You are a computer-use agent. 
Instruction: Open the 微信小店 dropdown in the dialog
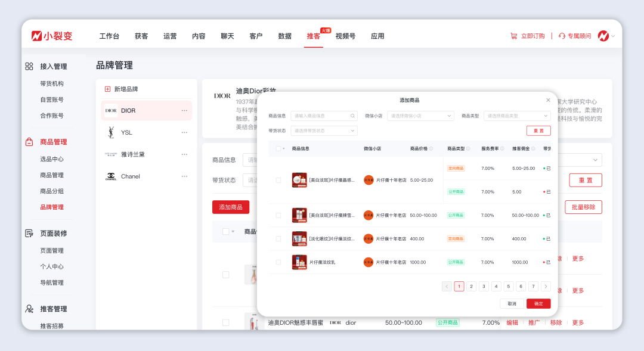(x=420, y=116)
